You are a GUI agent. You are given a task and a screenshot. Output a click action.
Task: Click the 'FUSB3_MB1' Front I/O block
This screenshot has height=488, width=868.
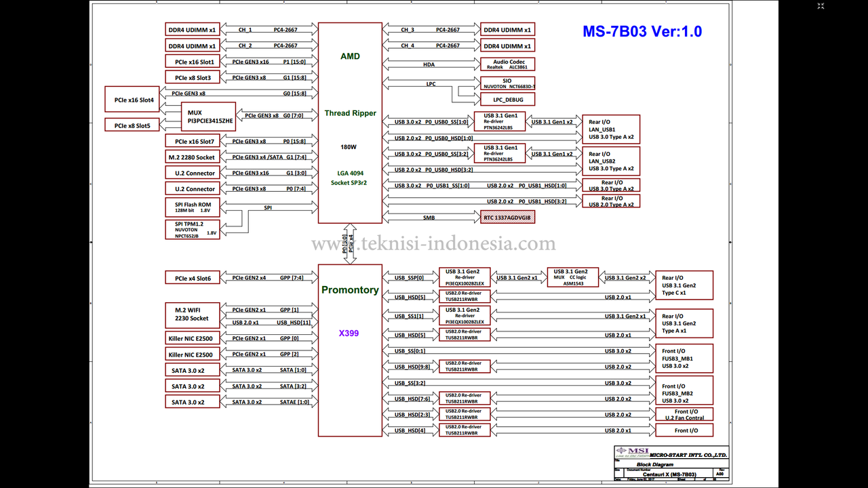[684, 359]
